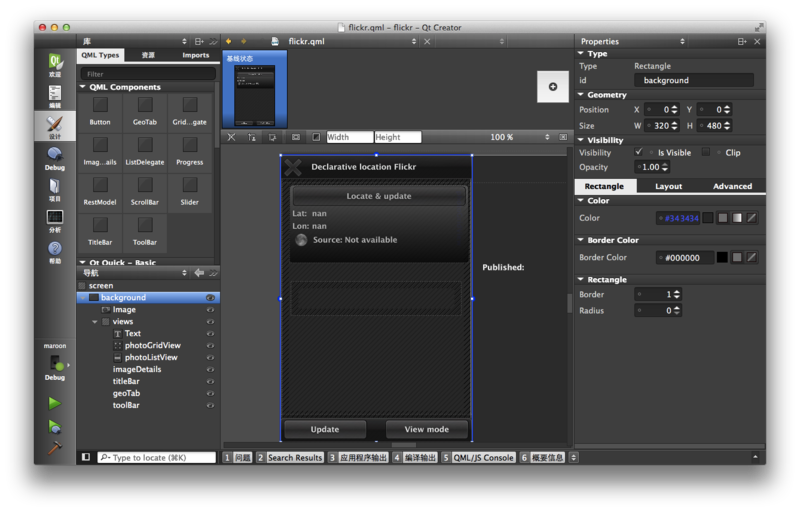Select the ListDelegate QML component
Image resolution: width=800 pixels, height=512 pixels.
(x=145, y=152)
